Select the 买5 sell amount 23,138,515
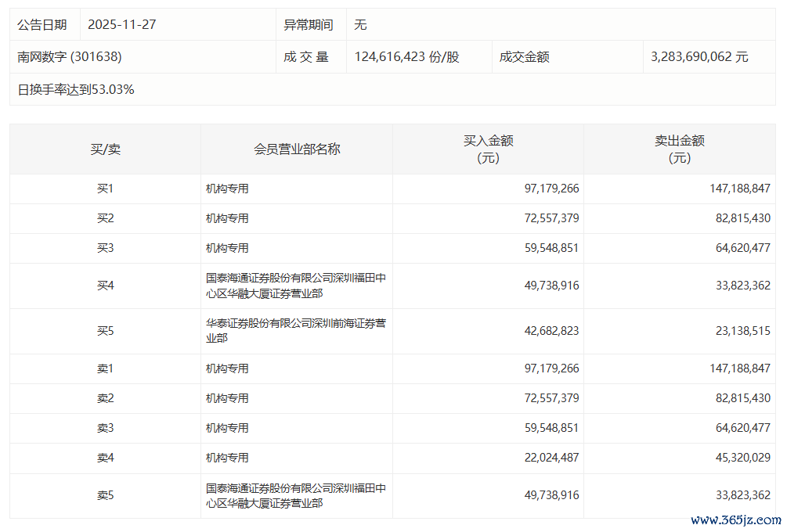The height and width of the screenshot is (532, 787). 742,331
